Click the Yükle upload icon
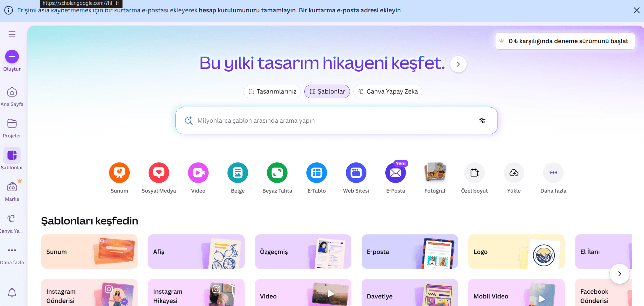Viewport: 644px width, 306px height. pos(514,173)
